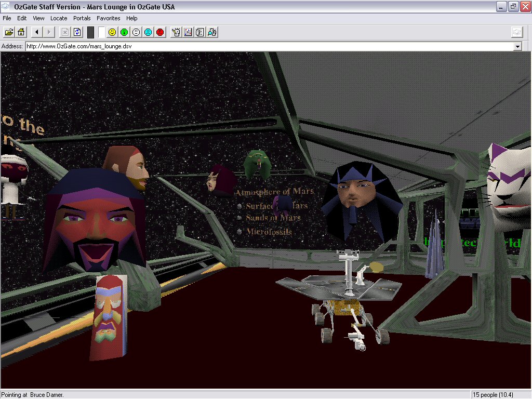
Task: Open the Locate menu
Action: tap(59, 18)
